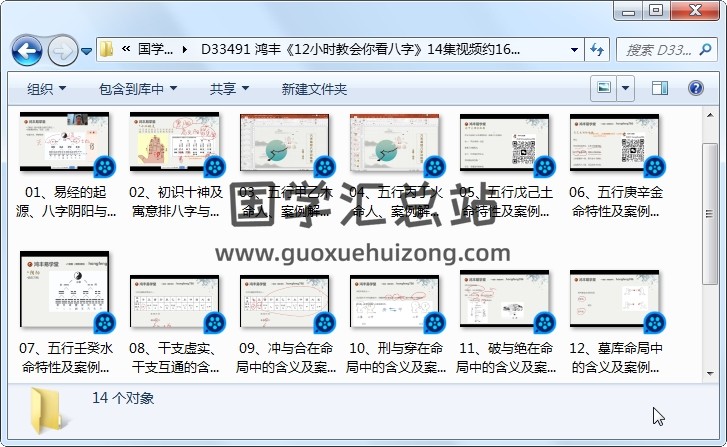
Task: Select video thumbnail 11、破与绝在命
Action: click(504, 299)
